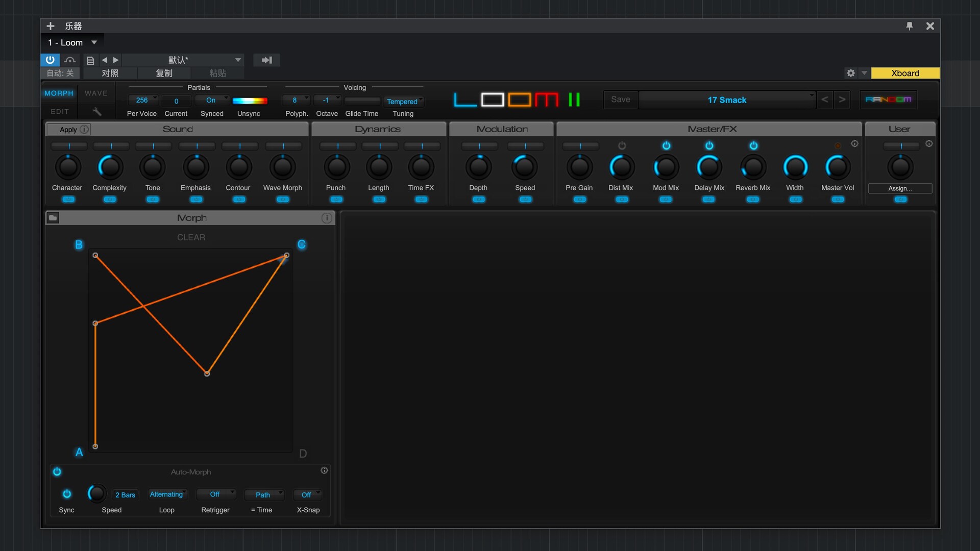This screenshot has height=551, width=980.
Task: Toggle the Auto-Morph power button
Action: (x=57, y=471)
